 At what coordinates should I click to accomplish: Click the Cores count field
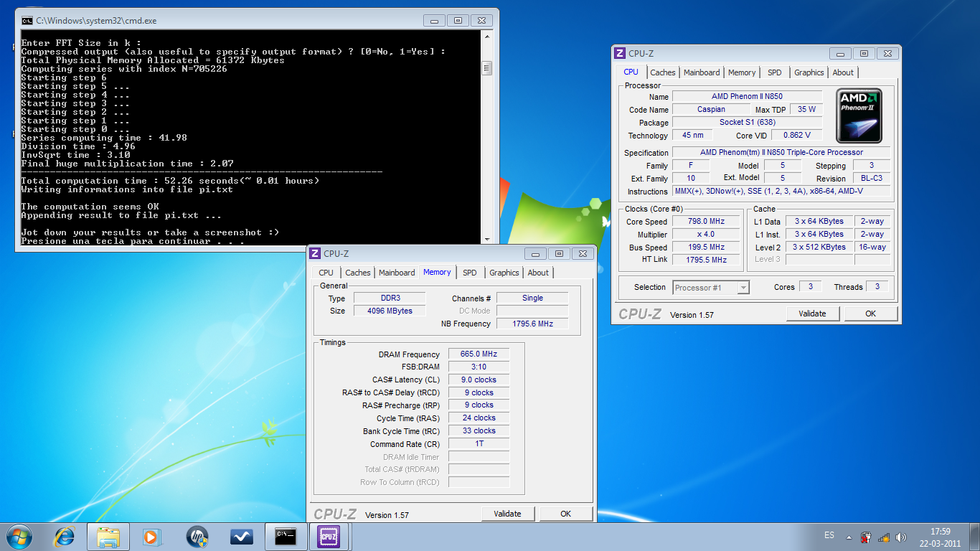(x=811, y=286)
